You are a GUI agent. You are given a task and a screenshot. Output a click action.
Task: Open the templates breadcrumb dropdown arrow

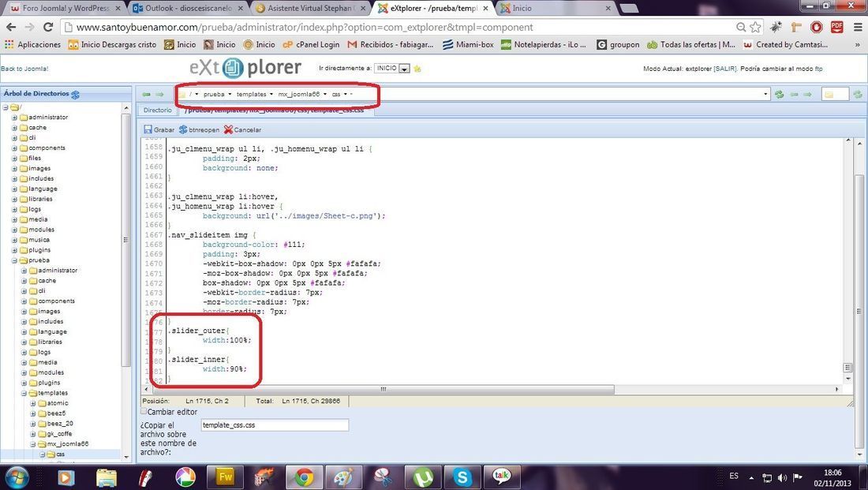[x=271, y=94]
